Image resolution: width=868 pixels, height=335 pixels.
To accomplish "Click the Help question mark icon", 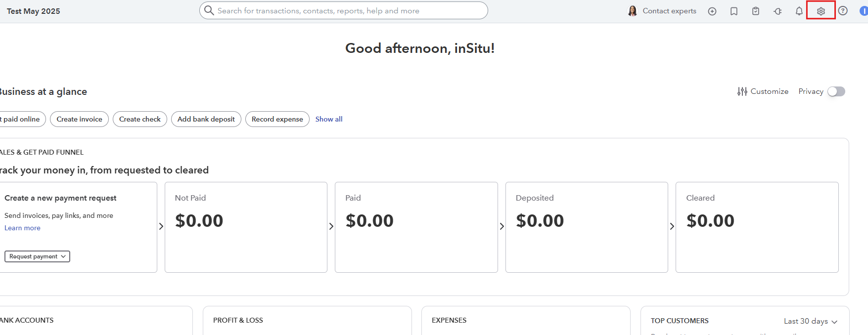I will tap(843, 11).
